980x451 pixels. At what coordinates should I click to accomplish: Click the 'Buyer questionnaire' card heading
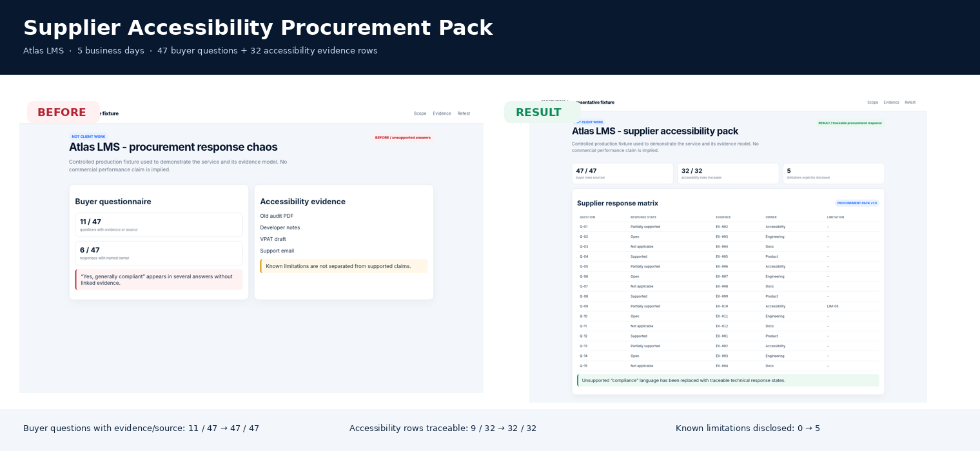point(113,202)
